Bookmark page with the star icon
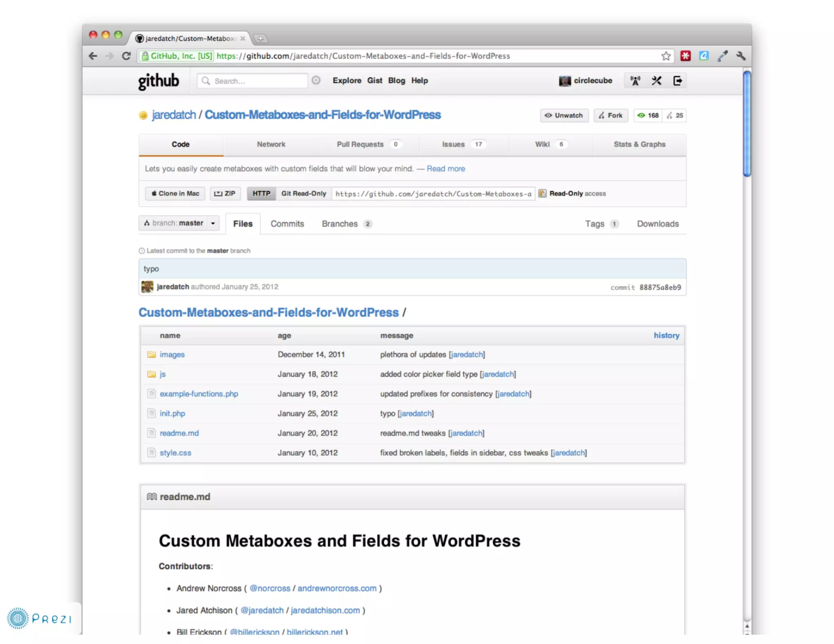Viewport: 834px width, 644px height. click(666, 56)
